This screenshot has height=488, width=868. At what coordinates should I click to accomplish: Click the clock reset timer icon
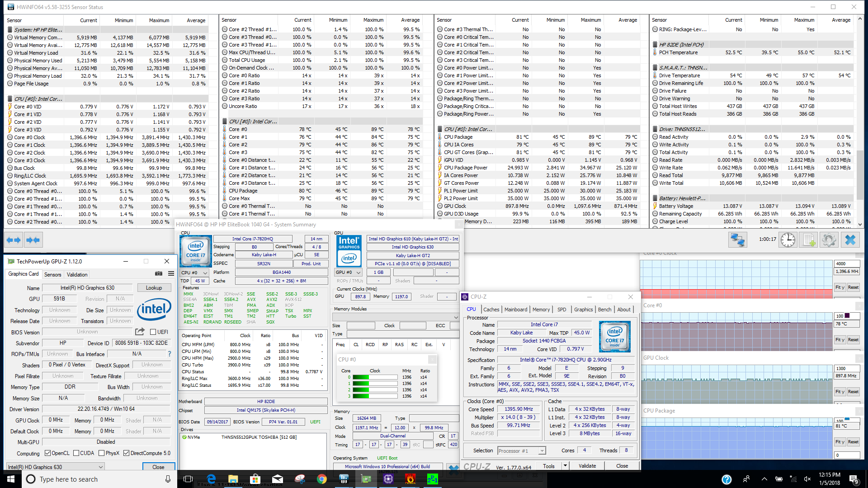tap(788, 240)
